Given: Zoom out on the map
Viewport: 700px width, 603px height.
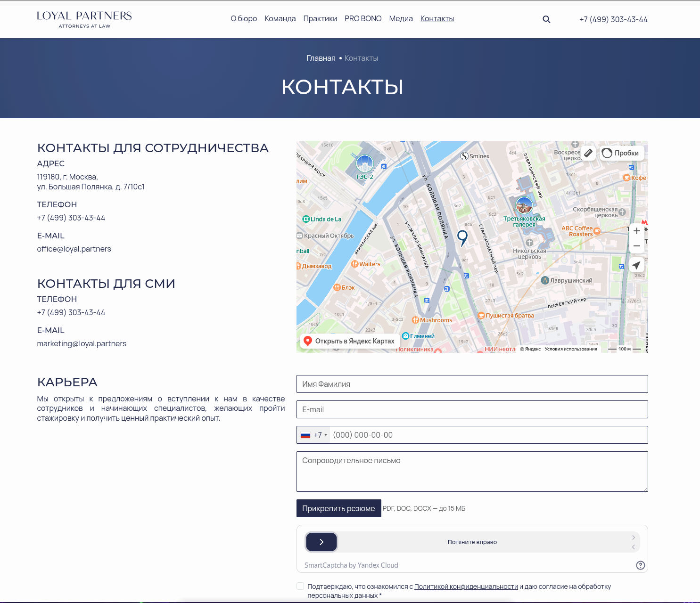Looking at the screenshot, I should 637,246.
